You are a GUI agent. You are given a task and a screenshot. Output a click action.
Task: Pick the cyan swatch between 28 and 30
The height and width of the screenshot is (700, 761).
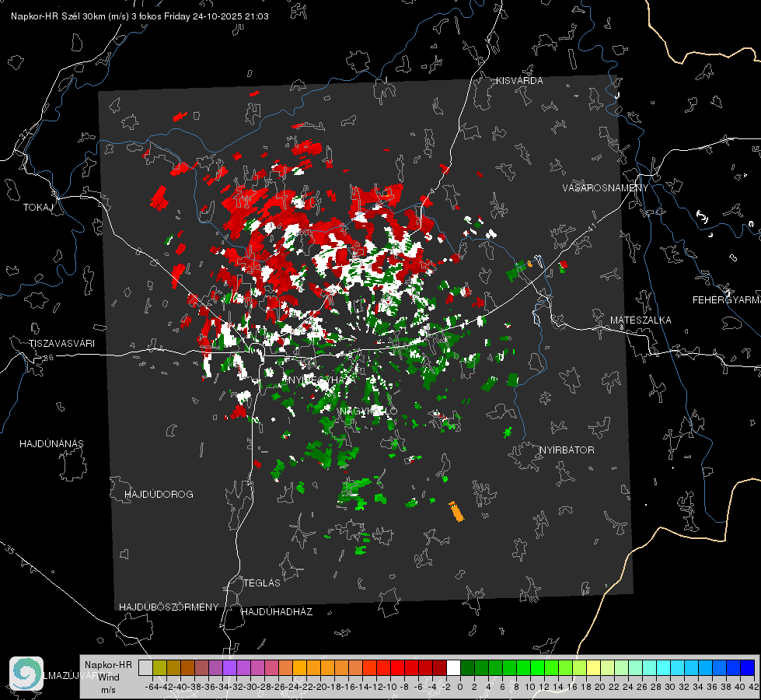pos(664,667)
